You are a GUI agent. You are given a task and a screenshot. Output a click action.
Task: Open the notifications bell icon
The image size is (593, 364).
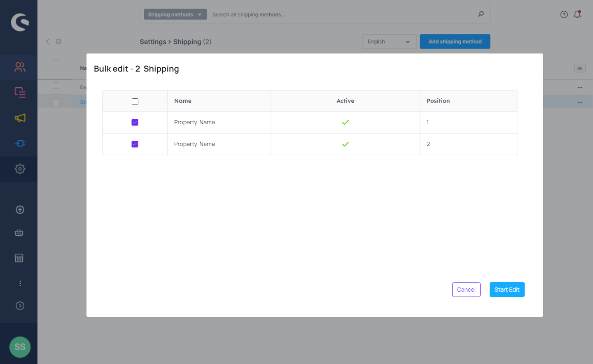coord(577,14)
